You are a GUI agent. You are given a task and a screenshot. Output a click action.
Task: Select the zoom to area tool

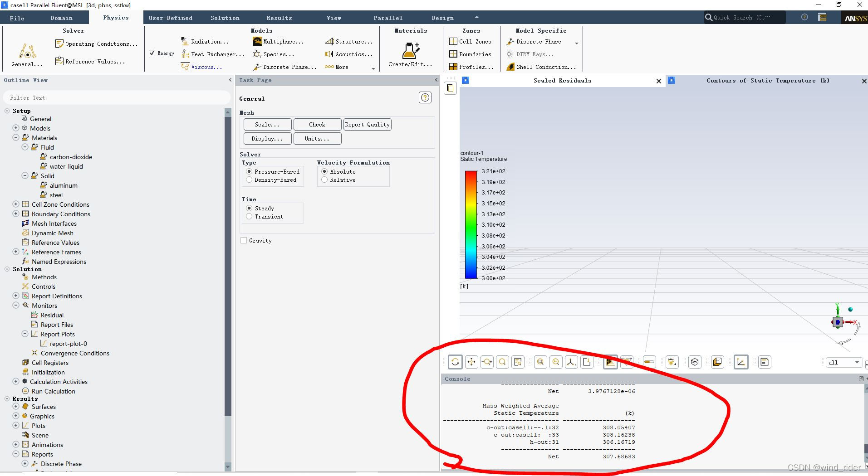502,362
